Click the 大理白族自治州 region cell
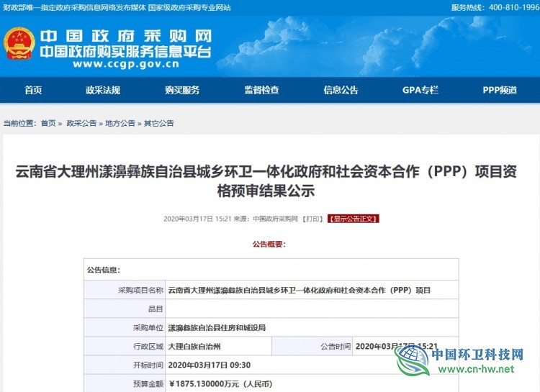 coord(219,346)
